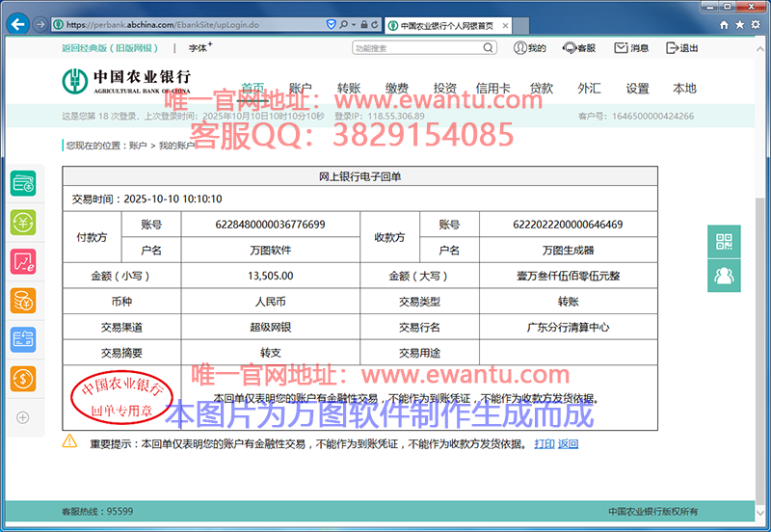Click 客服热线：95599 in the footer

tap(97, 512)
